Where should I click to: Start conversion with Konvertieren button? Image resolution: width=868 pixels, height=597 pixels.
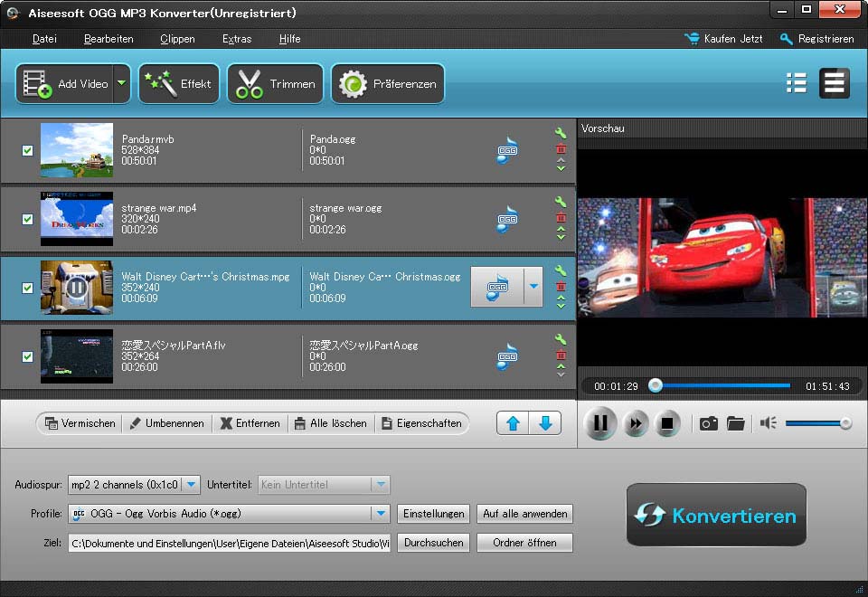click(x=716, y=515)
